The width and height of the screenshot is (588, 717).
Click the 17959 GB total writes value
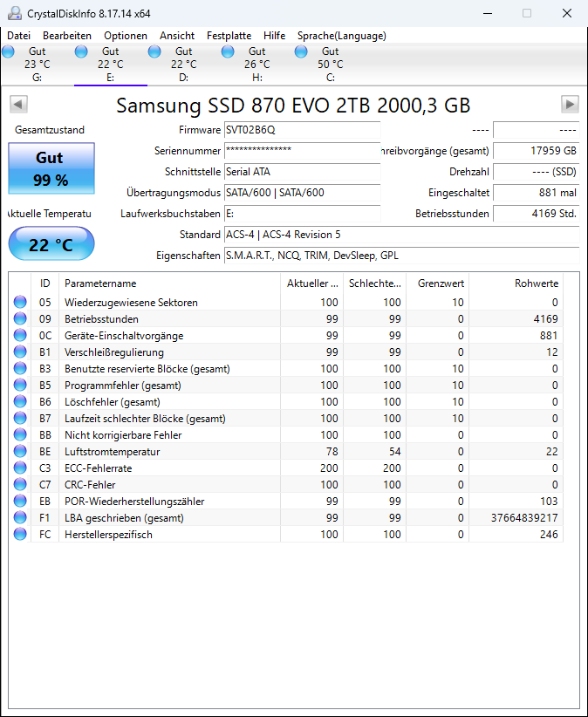[x=536, y=151]
